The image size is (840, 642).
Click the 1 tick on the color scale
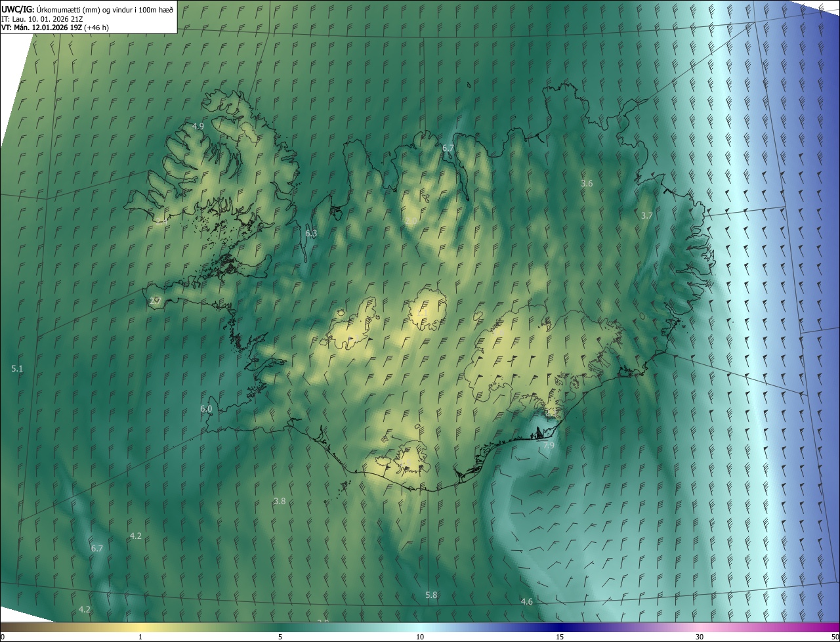click(140, 637)
